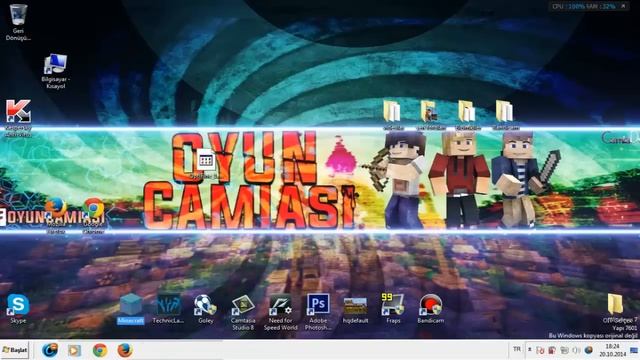Launch Need for Speed World
640x360 pixels.
click(x=280, y=312)
